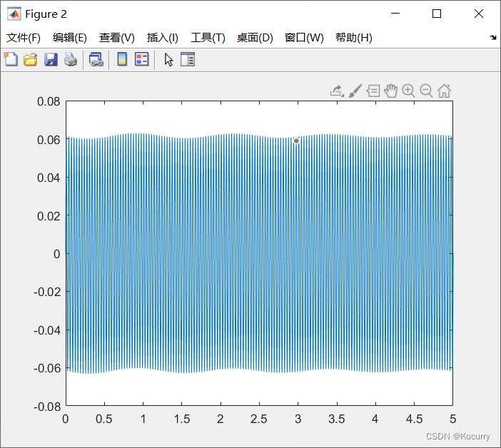Screen dimensions: 501x448
Task: Open the 工具(T) menu
Action: click(208, 38)
